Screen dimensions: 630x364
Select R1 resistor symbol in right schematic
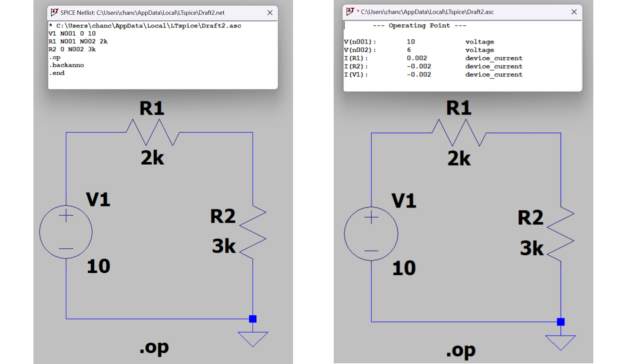coord(459,133)
